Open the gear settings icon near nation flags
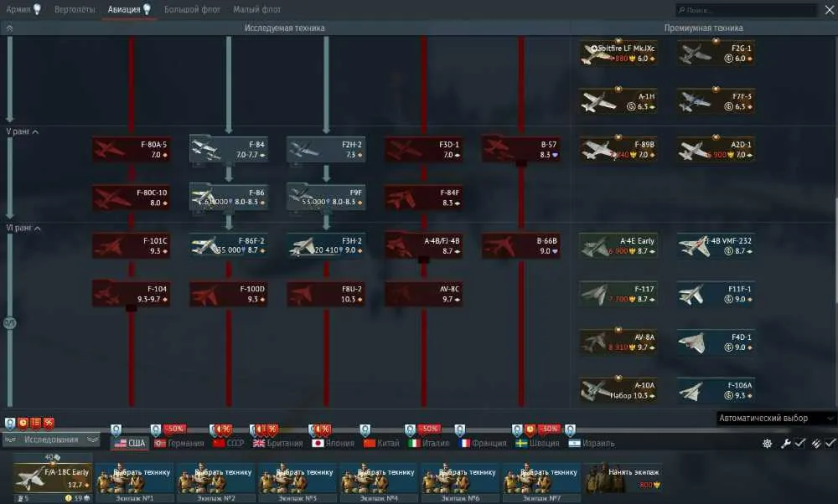 point(767,443)
